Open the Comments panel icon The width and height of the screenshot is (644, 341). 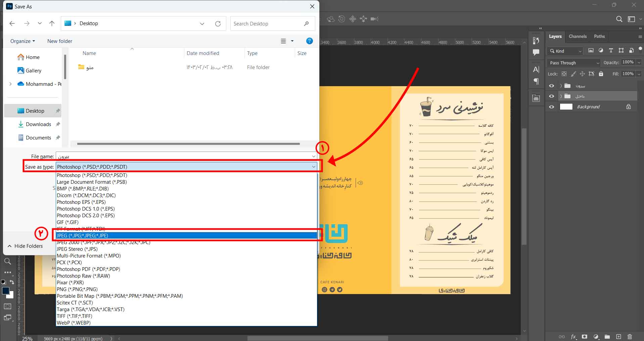(x=536, y=52)
